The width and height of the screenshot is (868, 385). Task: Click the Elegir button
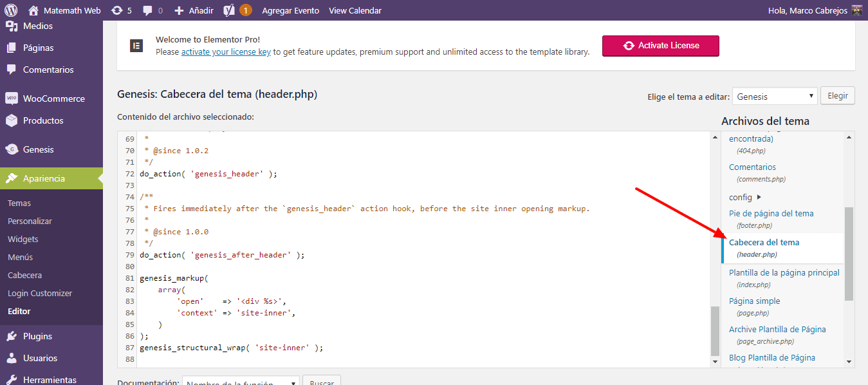click(838, 96)
